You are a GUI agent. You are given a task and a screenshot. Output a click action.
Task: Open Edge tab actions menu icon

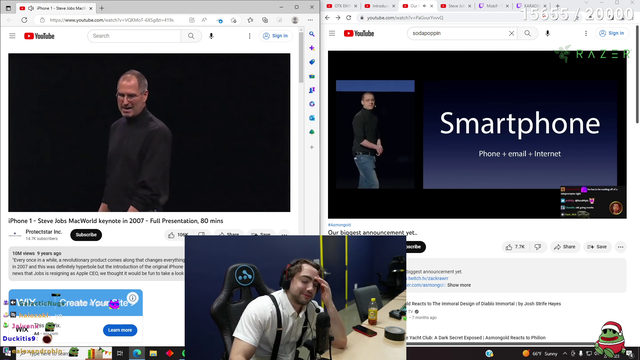8,8
